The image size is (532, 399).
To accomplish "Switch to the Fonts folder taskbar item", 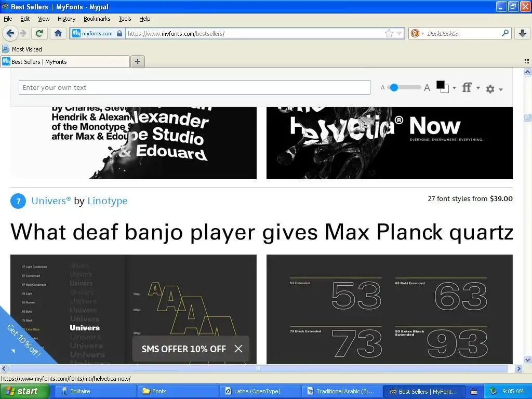I will 178,391.
